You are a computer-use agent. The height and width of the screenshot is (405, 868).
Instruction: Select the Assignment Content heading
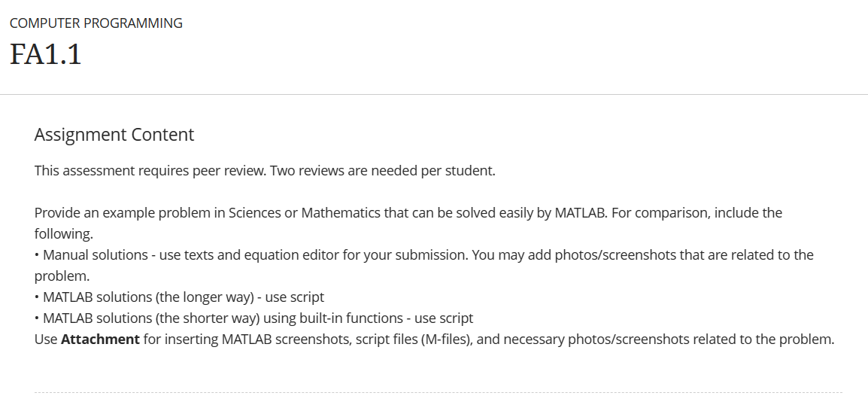click(x=114, y=135)
